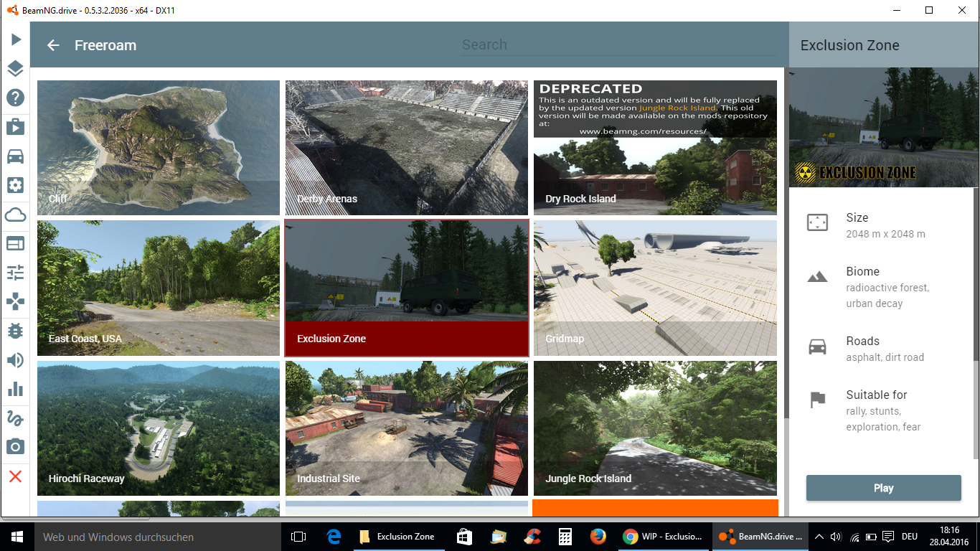Select the Jungle Rock Island map
980x551 pixels.
(x=655, y=428)
